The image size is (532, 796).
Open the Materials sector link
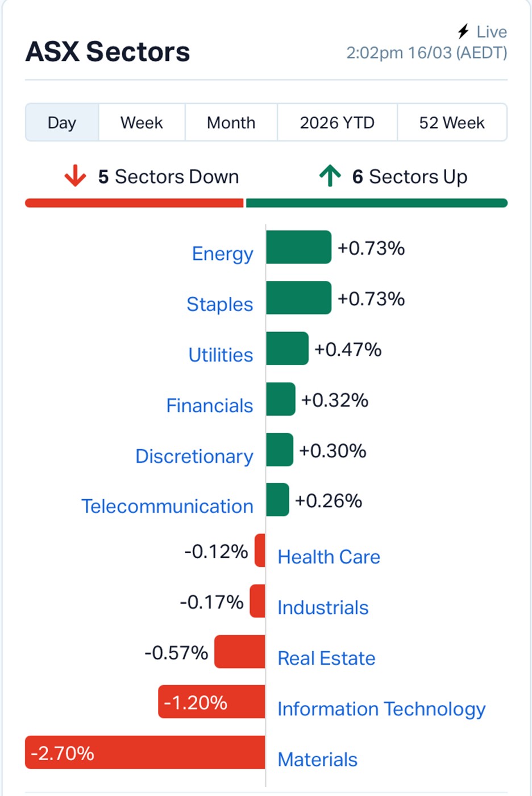click(317, 760)
